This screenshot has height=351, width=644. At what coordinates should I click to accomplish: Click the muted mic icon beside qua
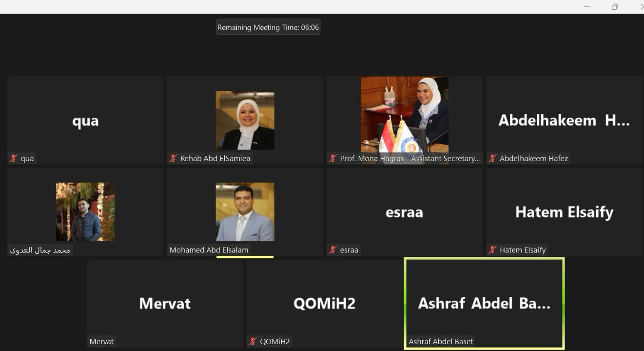tap(14, 158)
